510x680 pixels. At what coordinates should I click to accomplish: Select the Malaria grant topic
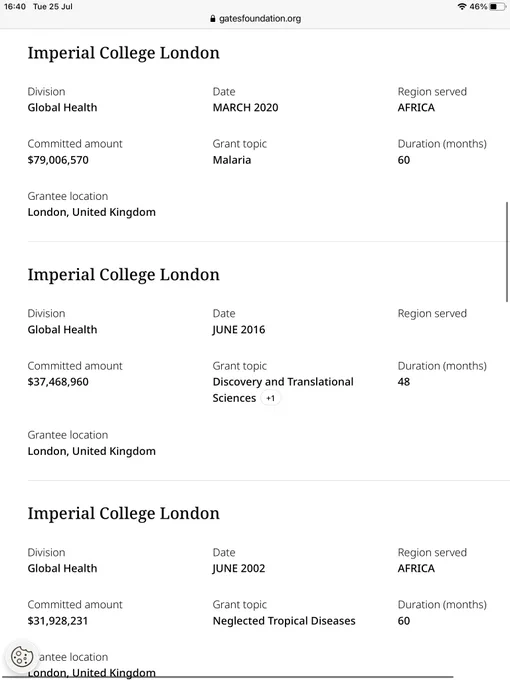point(232,160)
